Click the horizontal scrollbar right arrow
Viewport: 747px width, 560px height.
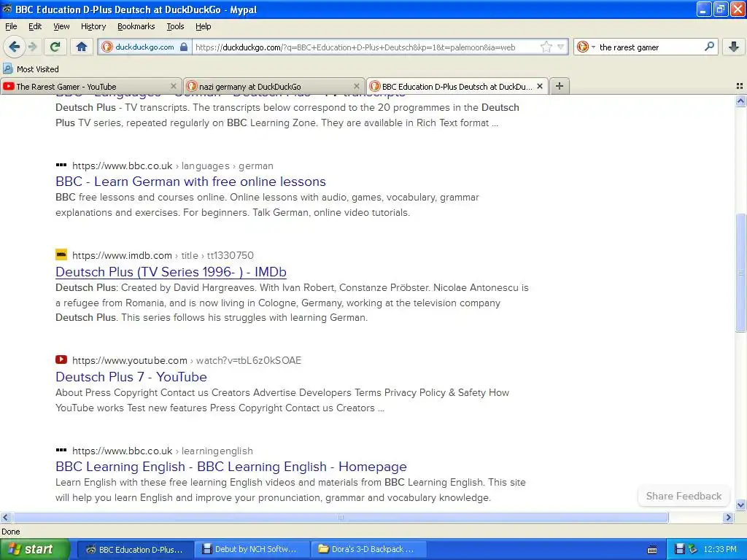click(728, 517)
